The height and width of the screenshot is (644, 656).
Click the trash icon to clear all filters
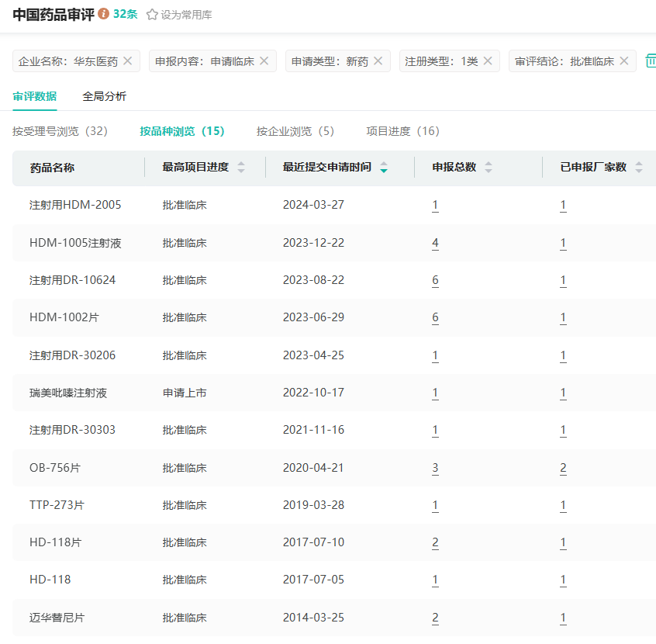pyautogui.click(x=651, y=61)
